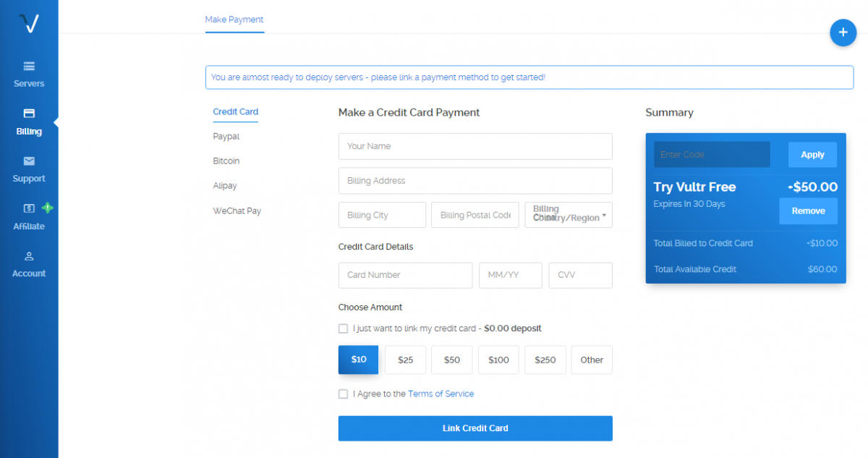Click the Total Available Credit $60.00 value
868x458 pixels.
tap(822, 269)
